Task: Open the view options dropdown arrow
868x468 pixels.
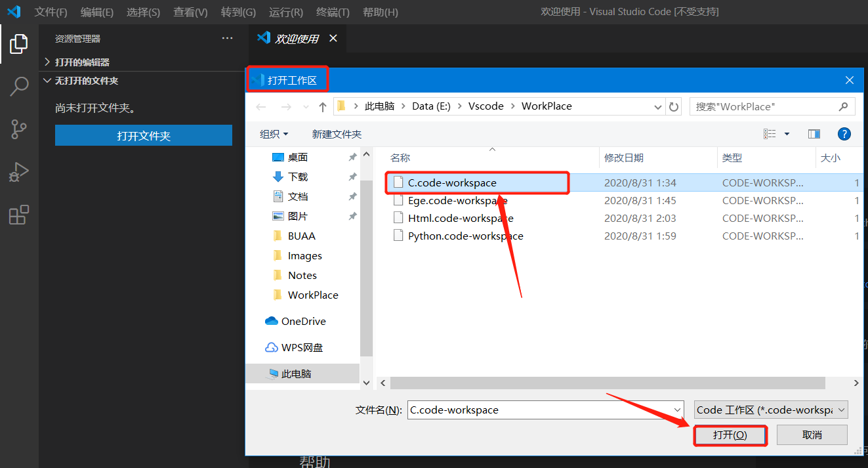Action: (787, 134)
